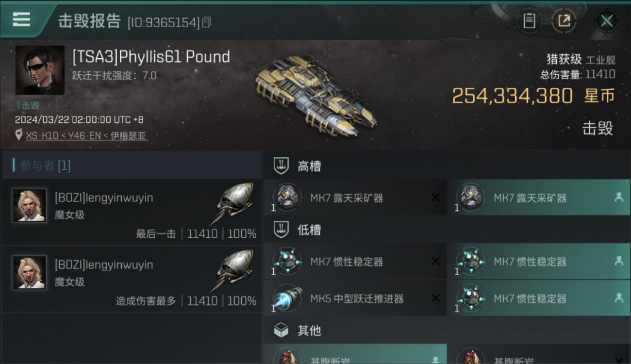Open Phyllis61 Pound's pilot portrait
631x364 pixels.
(40, 70)
